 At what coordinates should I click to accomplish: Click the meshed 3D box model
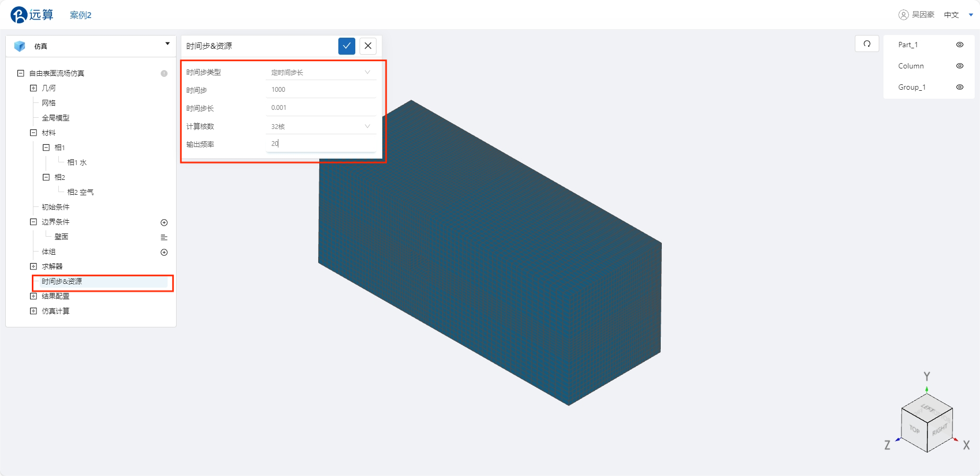[489, 253]
